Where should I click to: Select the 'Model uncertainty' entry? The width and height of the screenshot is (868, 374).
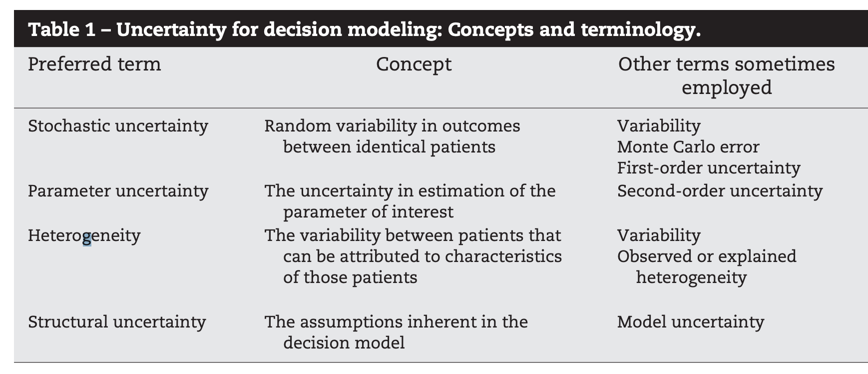[x=690, y=322]
